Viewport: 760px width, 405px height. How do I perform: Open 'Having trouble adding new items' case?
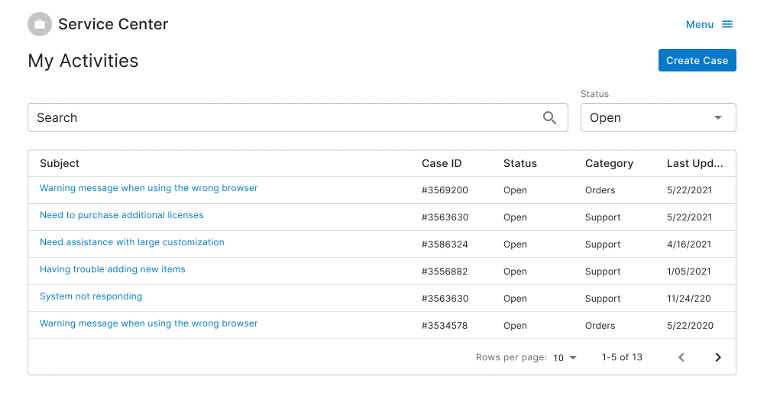[112, 269]
